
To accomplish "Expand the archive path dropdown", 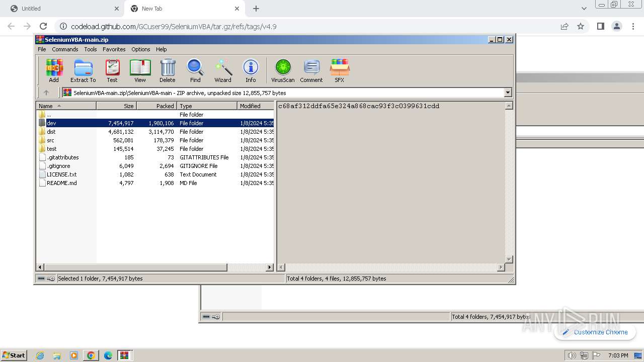I will click(508, 93).
